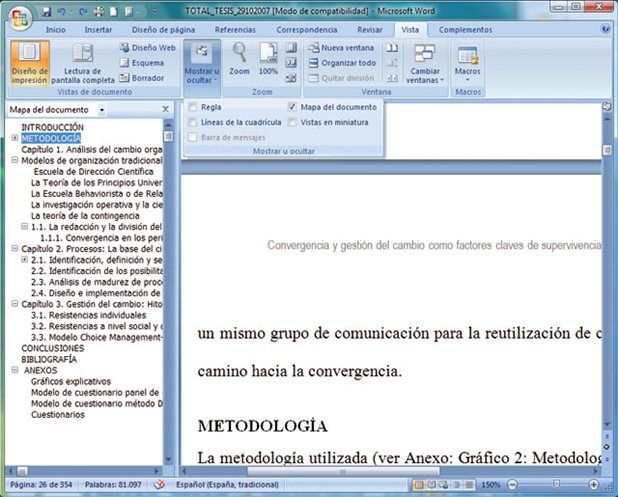Screen dimensions: 618x497
Task: Open the Complementos tab
Action: click(x=465, y=30)
